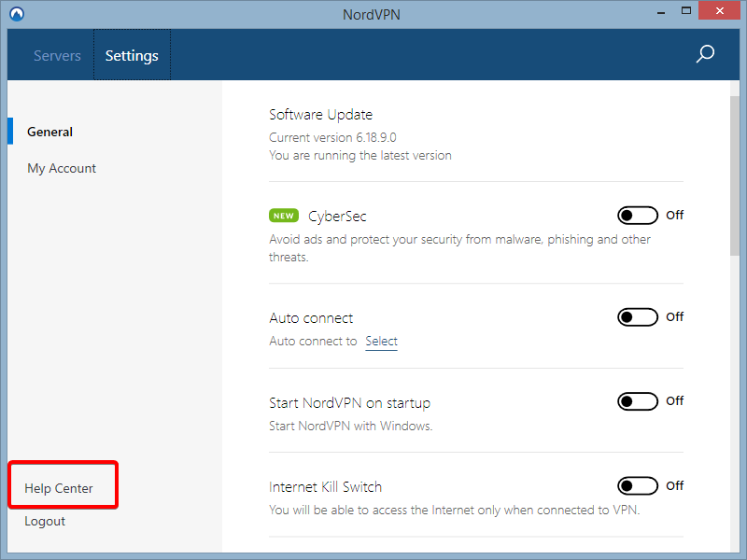
Task: Click the Start NordVPN on startup heading
Action: 349,403
